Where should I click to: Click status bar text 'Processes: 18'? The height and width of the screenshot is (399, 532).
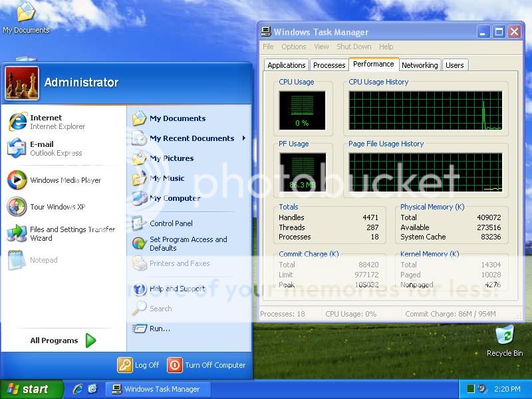tap(283, 314)
